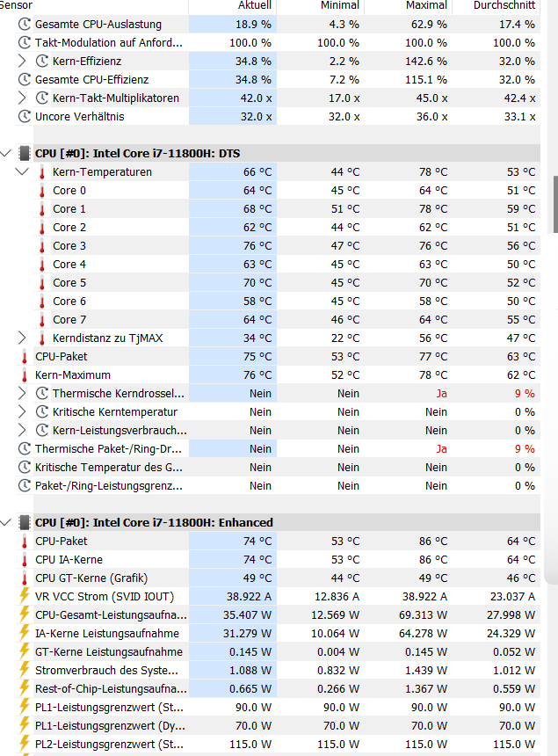Click clock icon of Uncore Verhältnis
This screenshot has width=558, height=756.
25,116
